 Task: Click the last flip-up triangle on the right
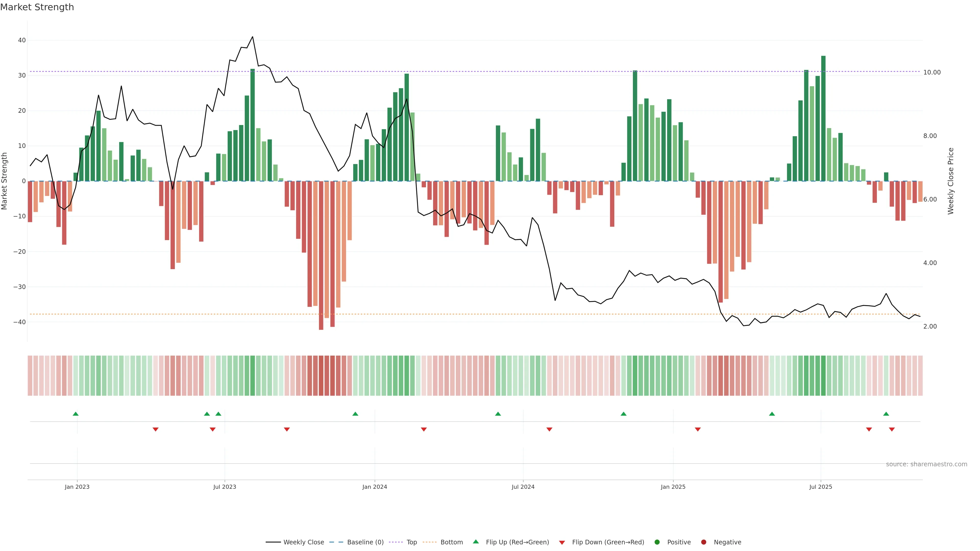886,414
